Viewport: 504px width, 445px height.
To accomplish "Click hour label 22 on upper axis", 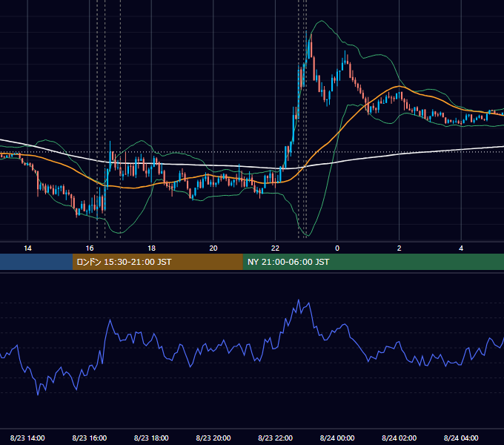I will click(275, 248).
